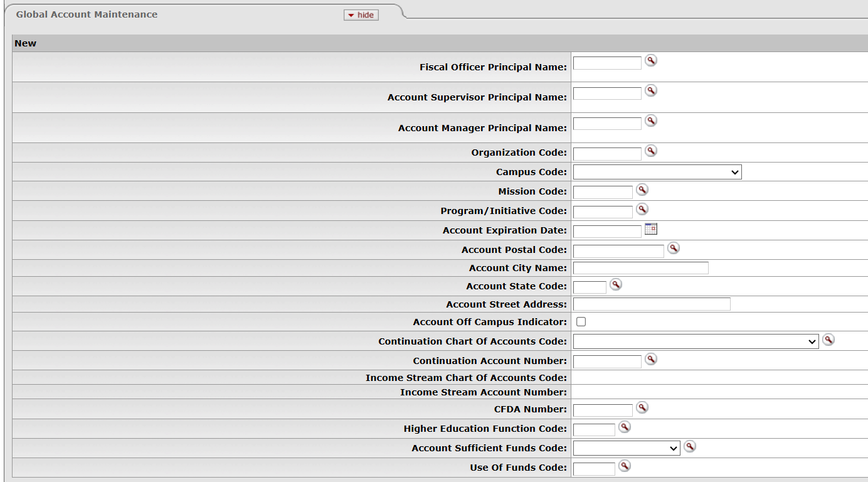868x482 pixels.
Task: Click the Program/Initiative Code input field
Action: pos(603,212)
